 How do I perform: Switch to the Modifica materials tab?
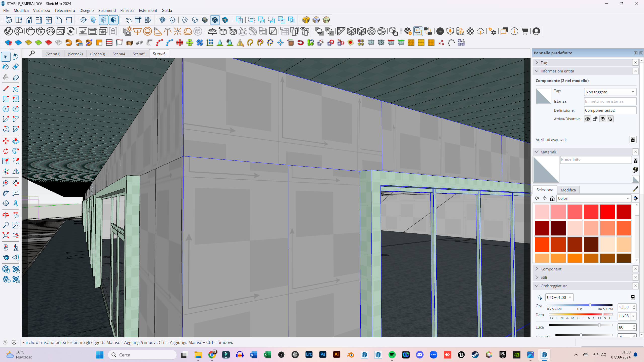coord(568,190)
